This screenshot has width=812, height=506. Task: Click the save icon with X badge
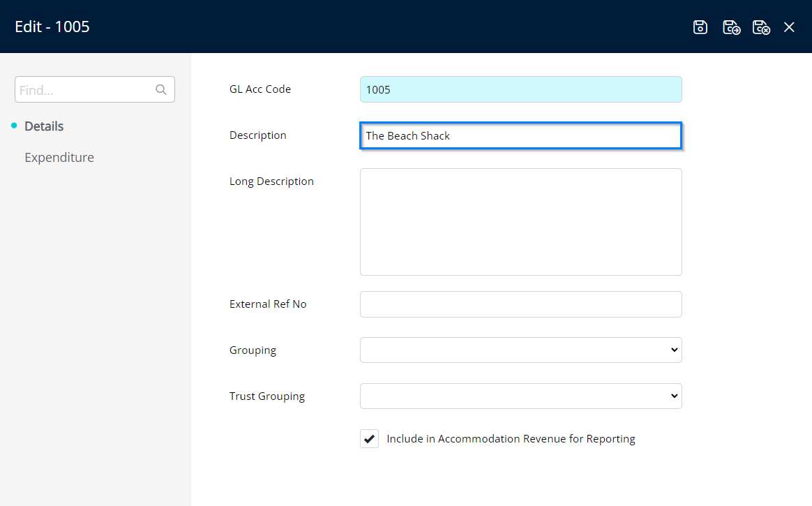[x=761, y=27]
